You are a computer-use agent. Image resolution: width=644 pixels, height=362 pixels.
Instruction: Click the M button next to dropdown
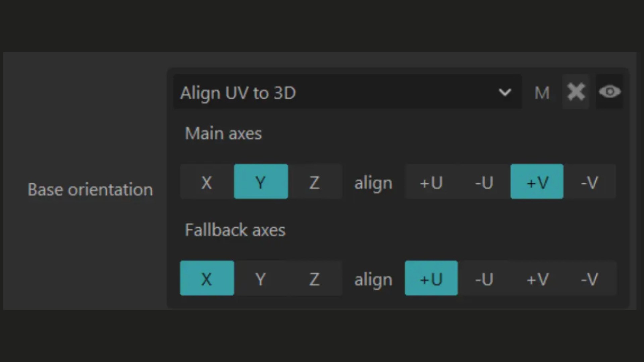pos(542,93)
